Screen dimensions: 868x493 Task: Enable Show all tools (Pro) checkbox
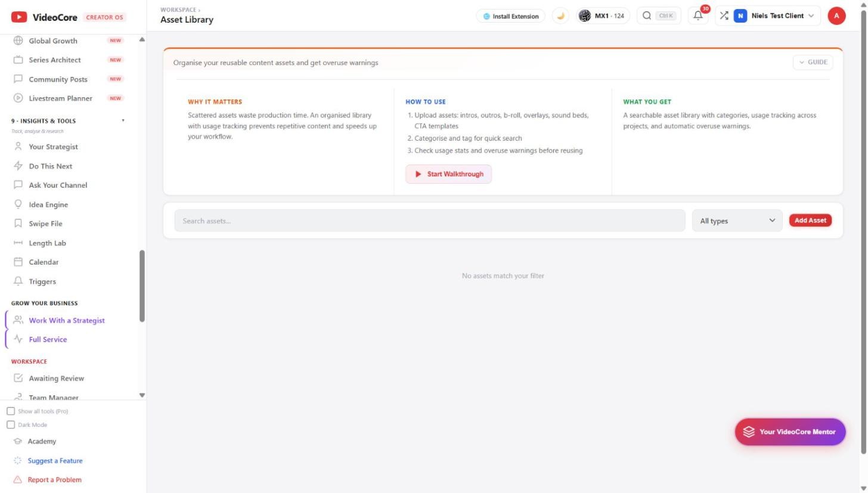11,411
